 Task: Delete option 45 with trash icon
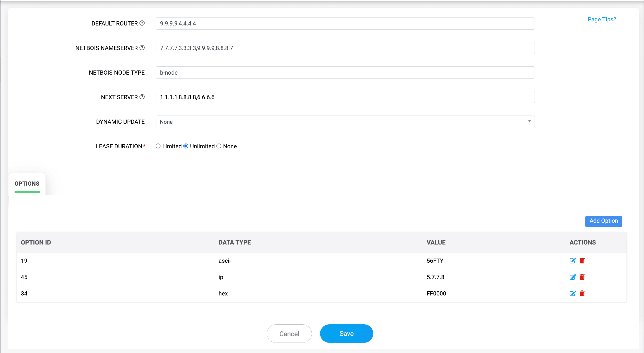coord(582,277)
